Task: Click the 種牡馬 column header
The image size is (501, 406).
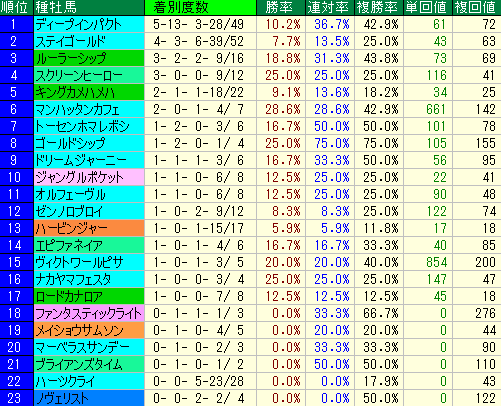Action: click(89, 7)
